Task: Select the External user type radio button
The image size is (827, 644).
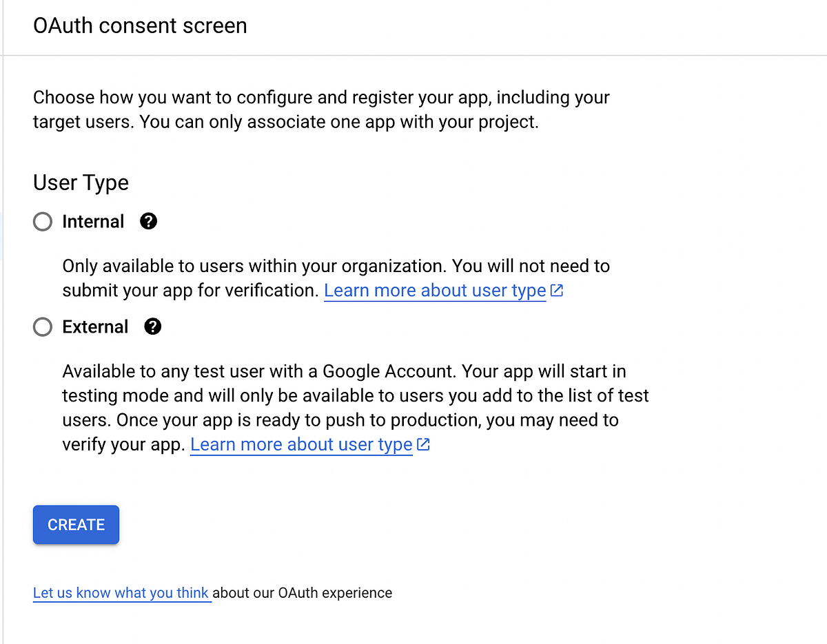Action: 42,326
